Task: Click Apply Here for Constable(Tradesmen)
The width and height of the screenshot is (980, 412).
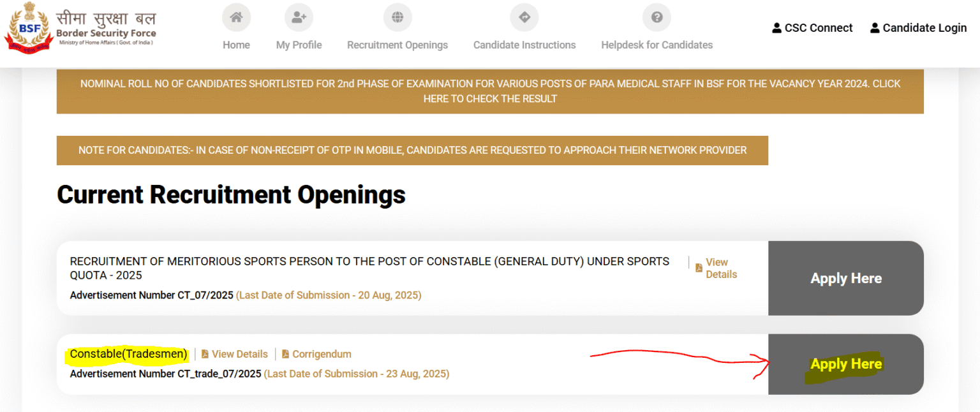Action: pos(846,364)
